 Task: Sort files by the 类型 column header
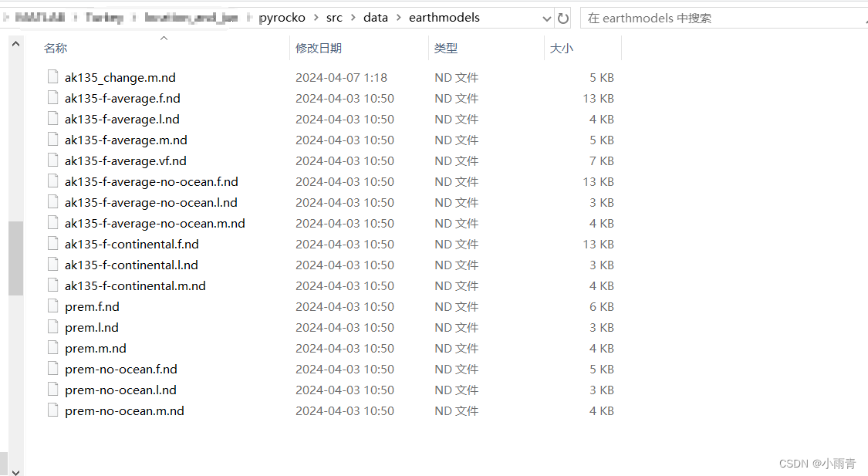click(446, 48)
